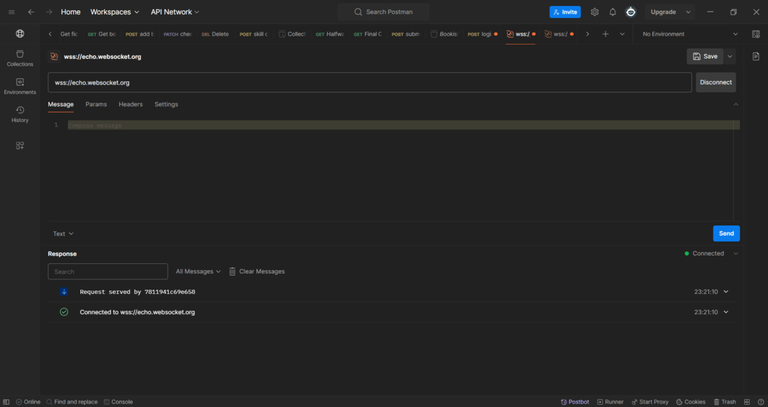Click the WebSocket icon beside request title
Screen dimensions: 768x407
[x=54, y=57]
